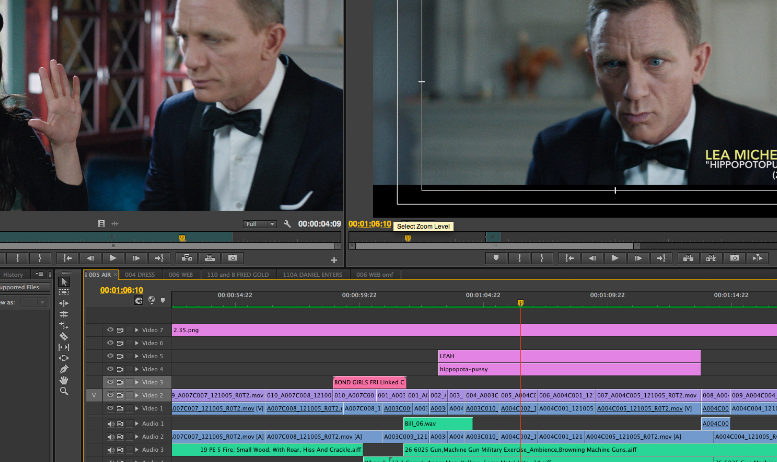The width and height of the screenshot is (777, 462).
Task: Select the Slide tool
Action: point(64,358)
